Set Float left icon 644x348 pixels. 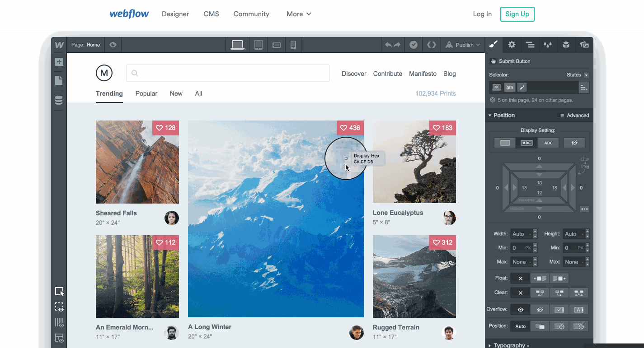(540, 278)
